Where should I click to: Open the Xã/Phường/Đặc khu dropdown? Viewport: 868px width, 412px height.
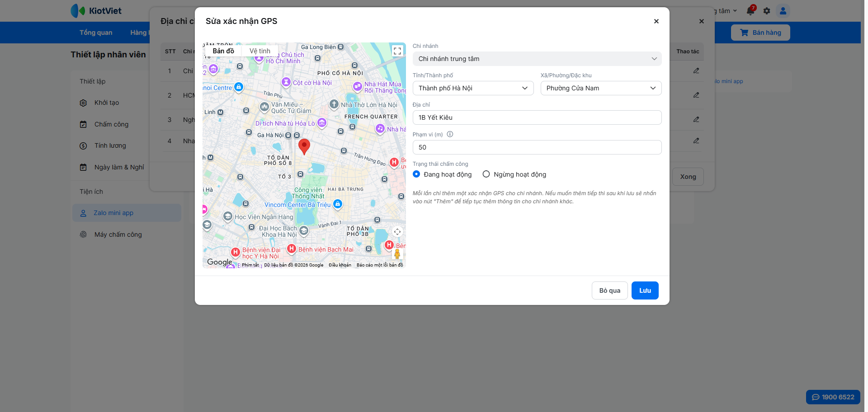coord(601,88)
